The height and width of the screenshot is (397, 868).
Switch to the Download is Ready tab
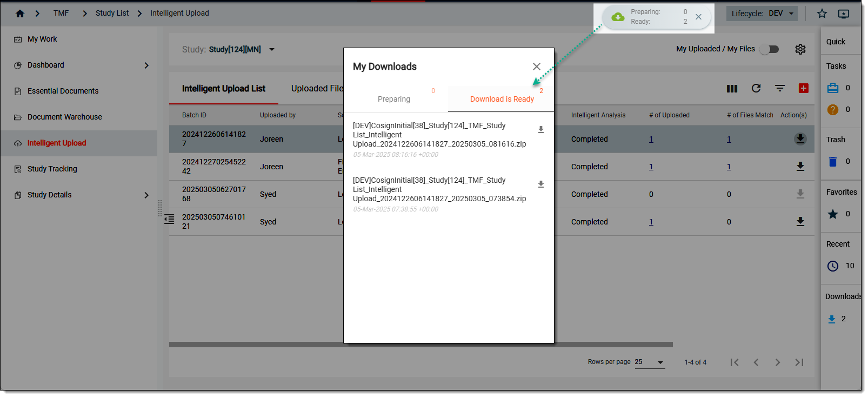(502, 99)
